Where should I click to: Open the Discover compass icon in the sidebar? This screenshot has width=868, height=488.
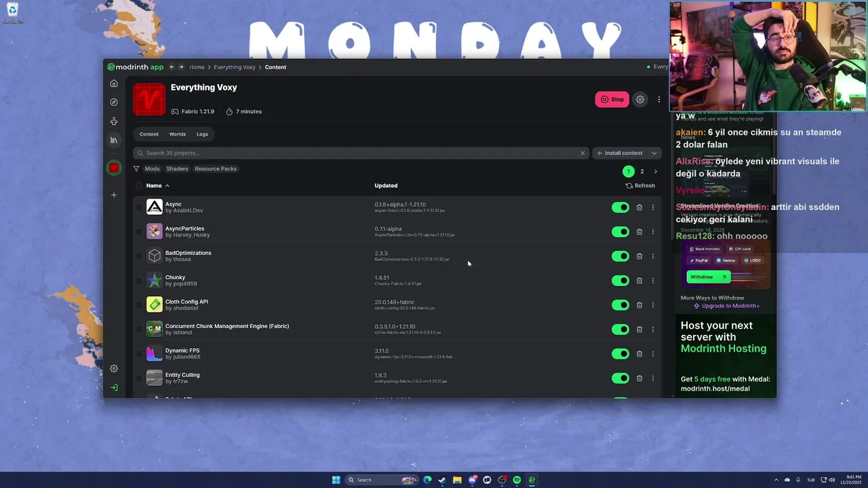pos(114,102)
